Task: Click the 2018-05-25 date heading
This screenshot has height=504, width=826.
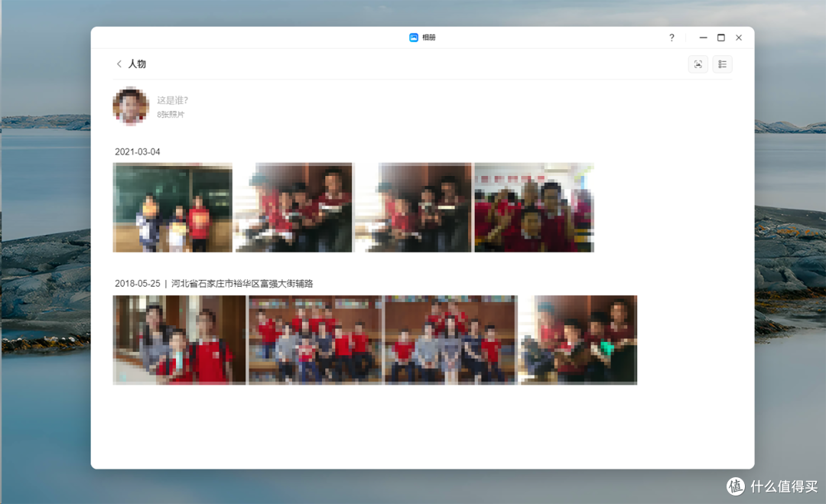Action: click(138, 283)
